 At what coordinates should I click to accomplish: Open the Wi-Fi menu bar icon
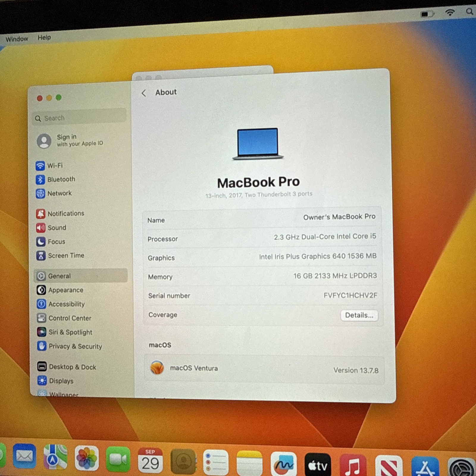coord(450,12)
